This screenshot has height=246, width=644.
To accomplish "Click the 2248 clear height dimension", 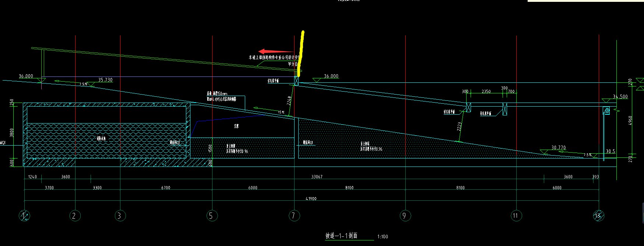I will point(289,101).
